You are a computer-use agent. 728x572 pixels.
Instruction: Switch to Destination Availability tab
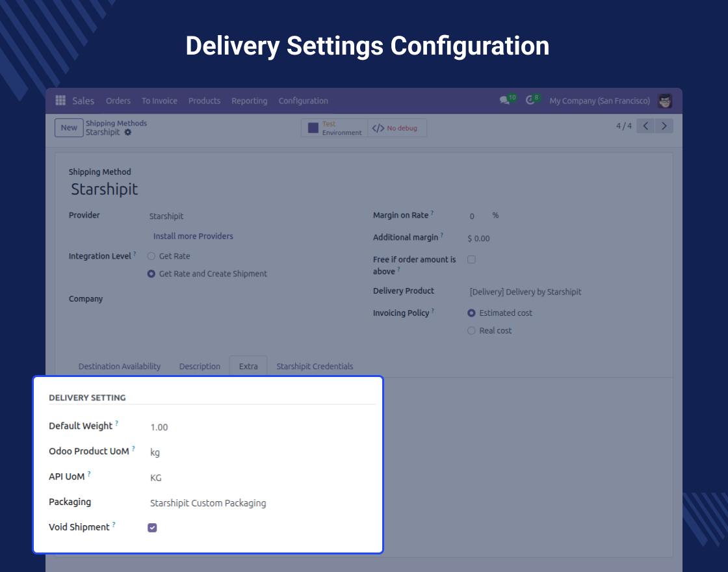(120, 367)
